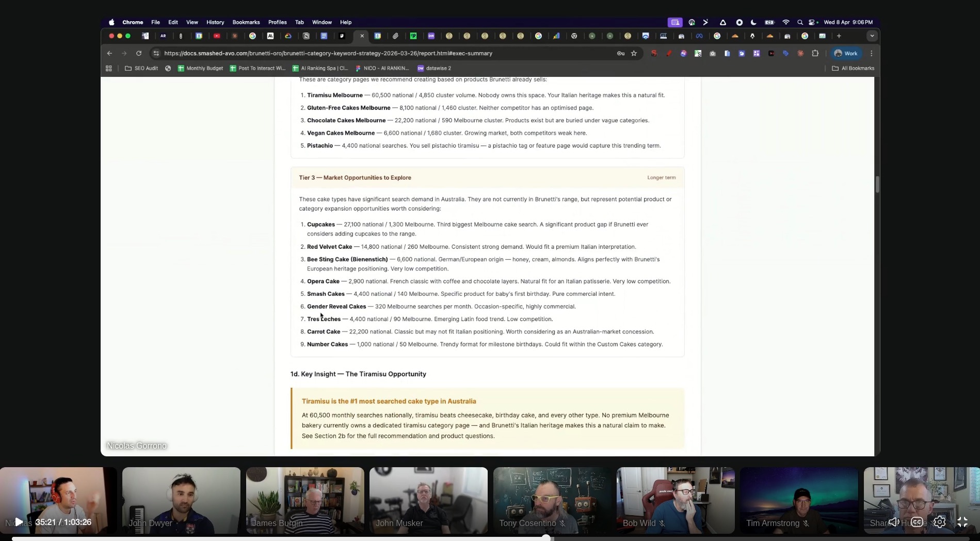The height and width of the screenshot is (541, 980).
Task: Click the Extensions puzzle piece icon
Action: [x=815, y=53]
